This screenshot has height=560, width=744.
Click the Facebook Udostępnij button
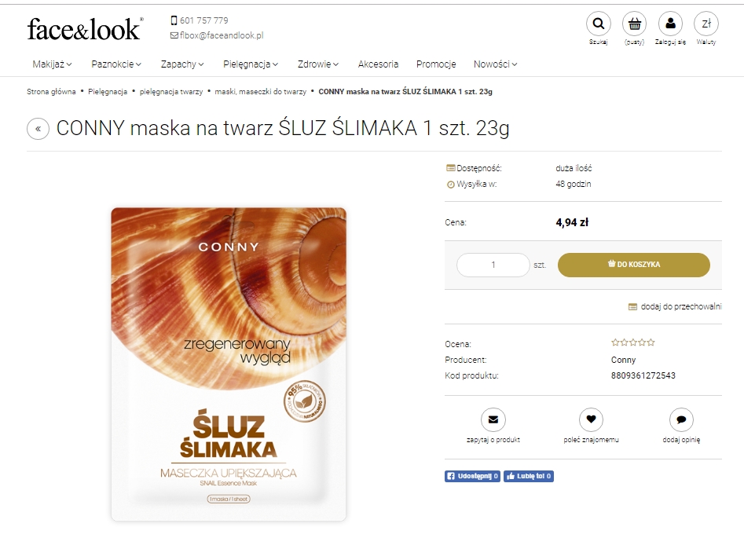coord(472,476)
